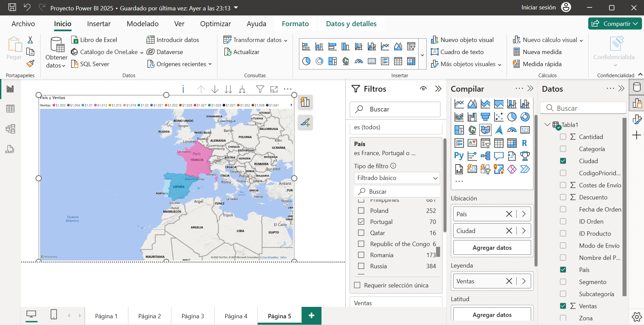Undo the last action
The width and height of the screenshot is (644, 325).
tap(27, 7)
